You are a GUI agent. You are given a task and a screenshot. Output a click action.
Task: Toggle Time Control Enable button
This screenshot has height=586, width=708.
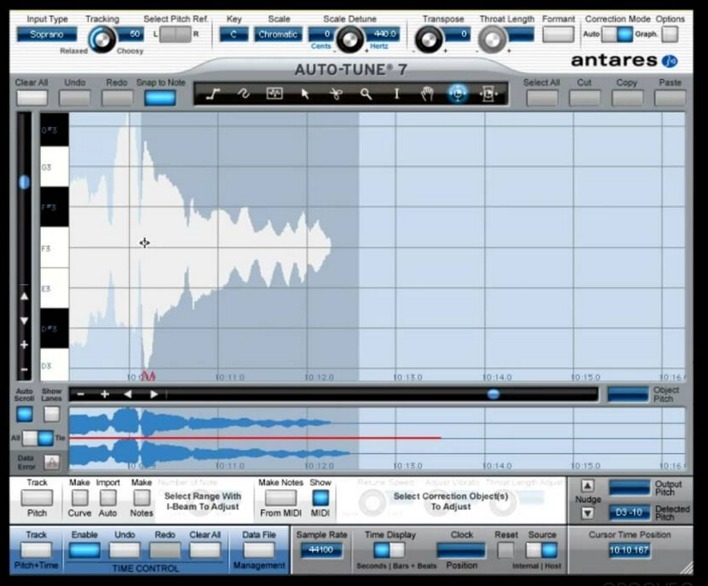[84, 550]
